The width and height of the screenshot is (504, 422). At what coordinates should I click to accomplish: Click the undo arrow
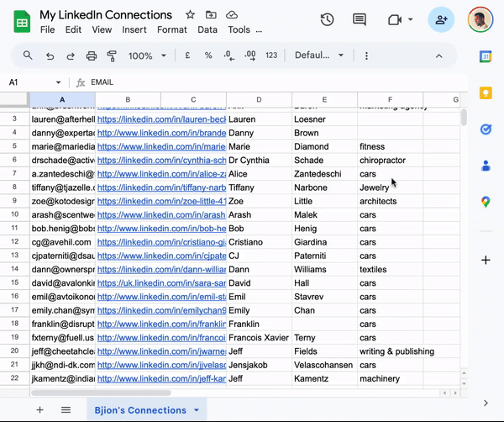click(x=50, y=56)
